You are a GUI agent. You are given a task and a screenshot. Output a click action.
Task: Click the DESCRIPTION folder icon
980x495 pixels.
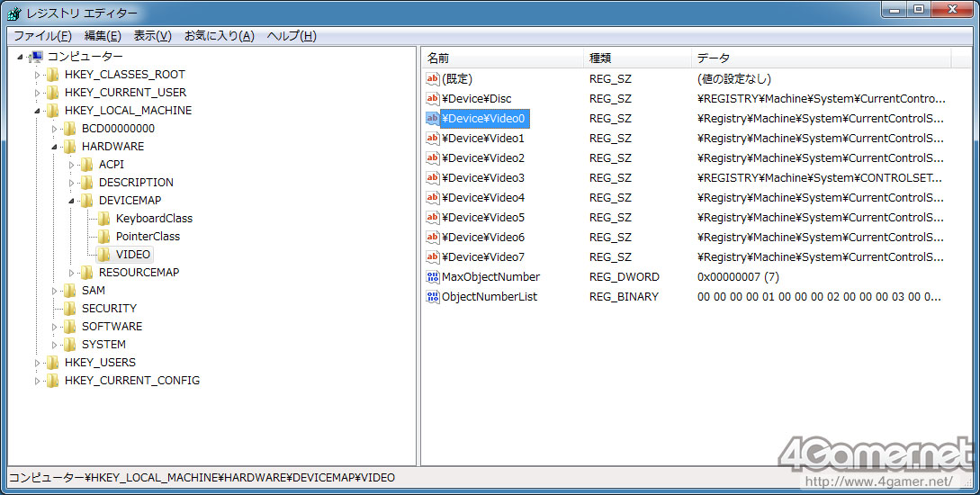pos(87,183)
